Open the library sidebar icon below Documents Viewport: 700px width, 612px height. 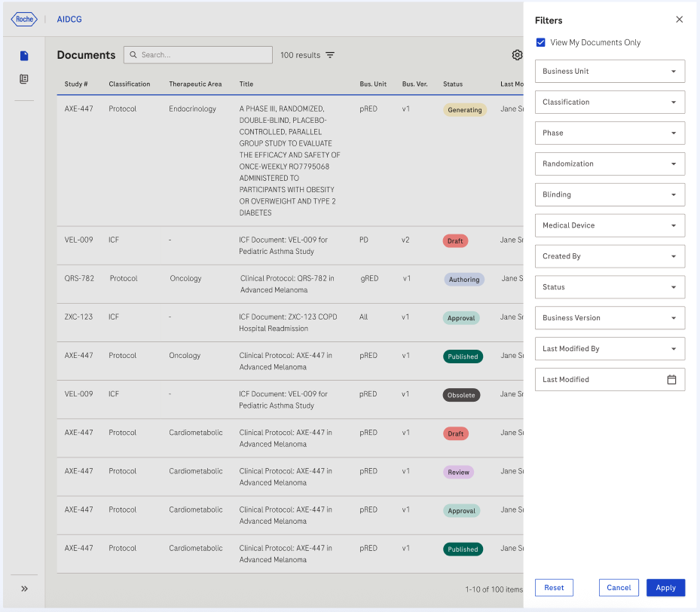(24, 79)
